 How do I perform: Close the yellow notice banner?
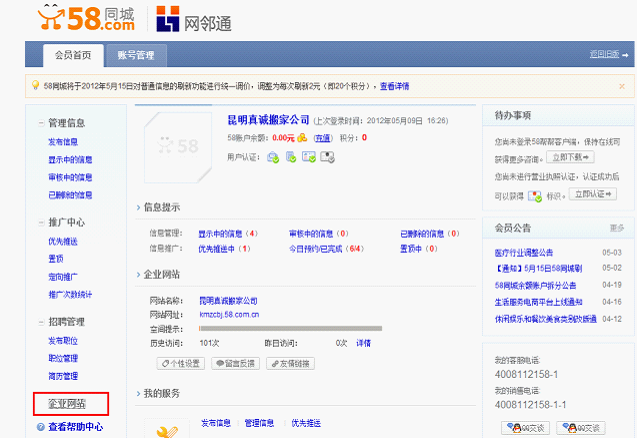620,87
